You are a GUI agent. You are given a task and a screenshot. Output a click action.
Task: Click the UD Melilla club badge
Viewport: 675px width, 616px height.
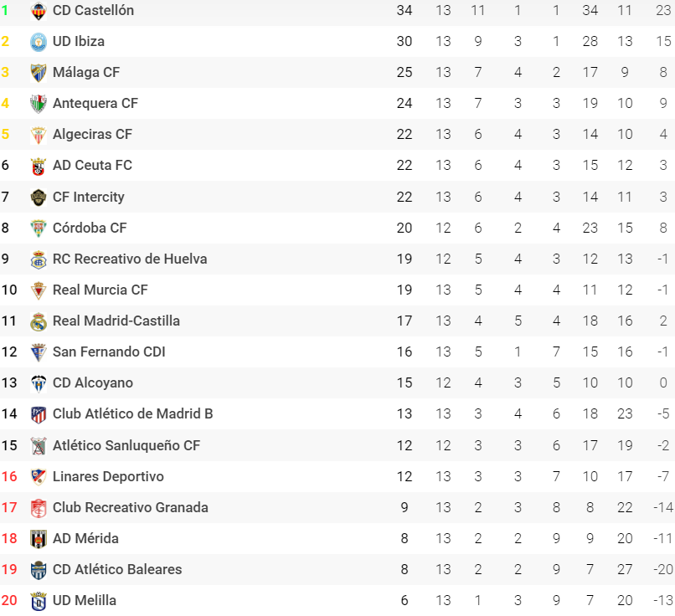pos(39,601)
